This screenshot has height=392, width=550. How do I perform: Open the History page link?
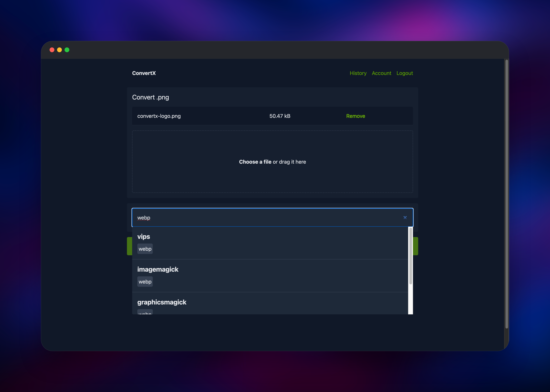[x=358, y=73]
